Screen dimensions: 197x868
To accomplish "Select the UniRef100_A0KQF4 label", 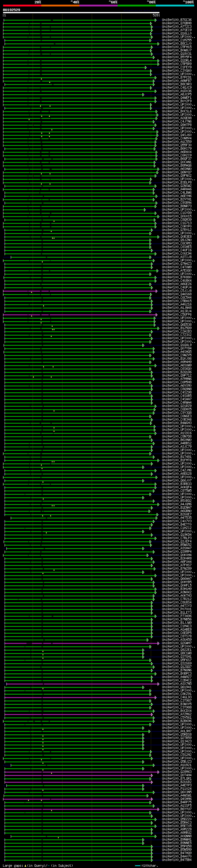I will pyautogui.click(x=177, y=487).
